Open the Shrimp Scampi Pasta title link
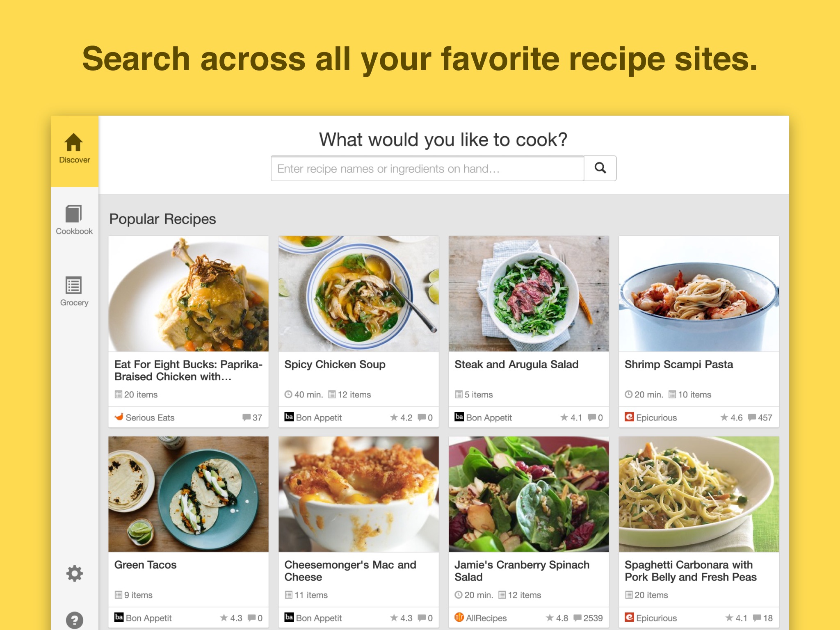Viewport: 840px width, 630px height. 678,364
